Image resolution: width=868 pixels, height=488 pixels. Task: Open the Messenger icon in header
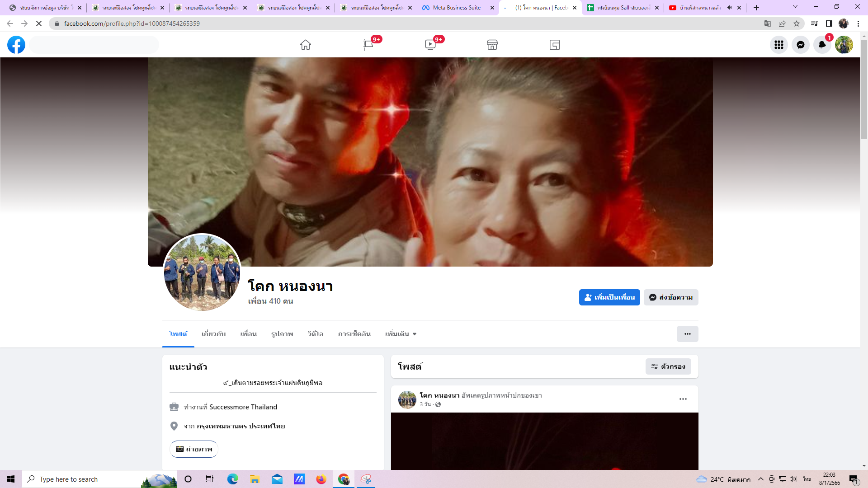(801, 45)
